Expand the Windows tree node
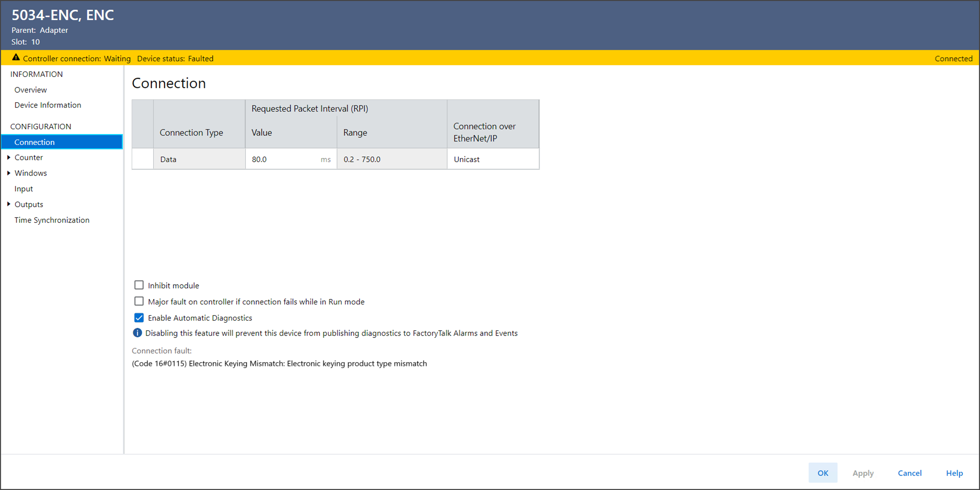Image resolution: width=980 pixels, height=490 pixels. [9, 173]
